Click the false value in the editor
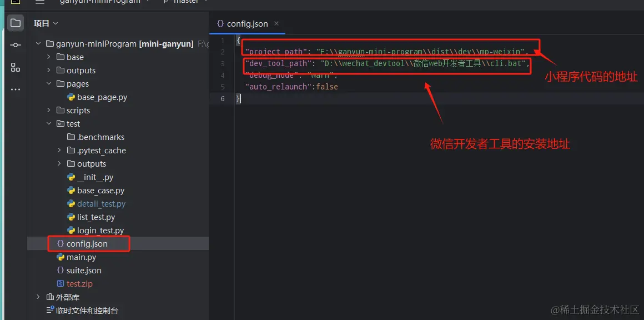The width and height of the screenshot is (644, 320). point(327,87)
